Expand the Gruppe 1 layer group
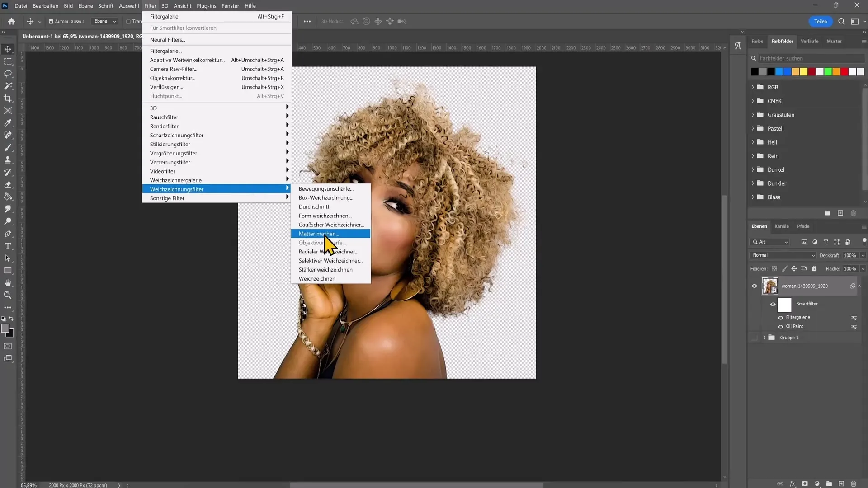The height and width of the screenshot is (488, 868). [x=764, y=338]
